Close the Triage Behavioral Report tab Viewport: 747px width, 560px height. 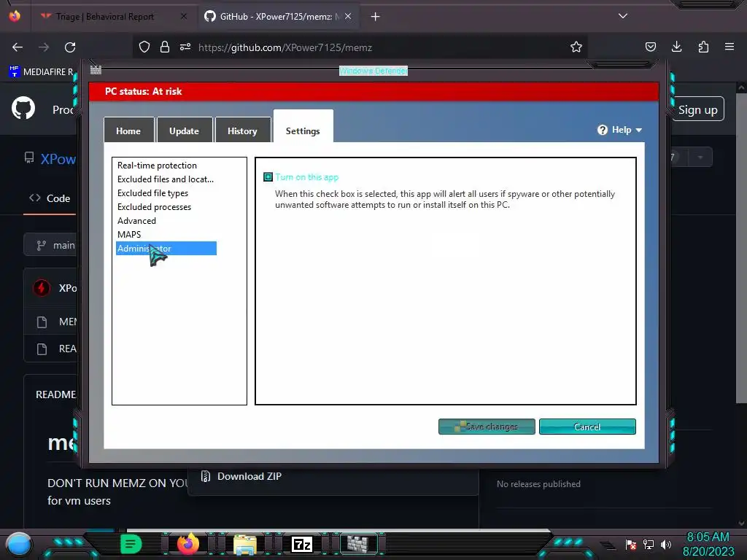184,17
